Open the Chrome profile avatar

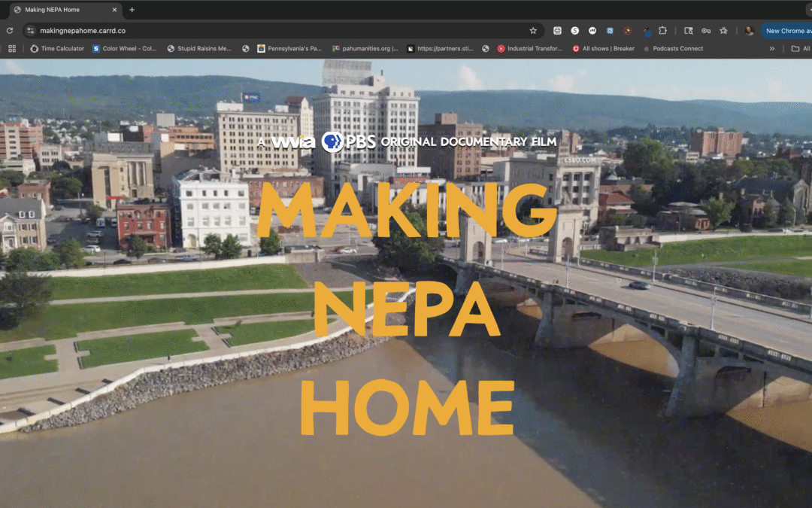(749, 31)
